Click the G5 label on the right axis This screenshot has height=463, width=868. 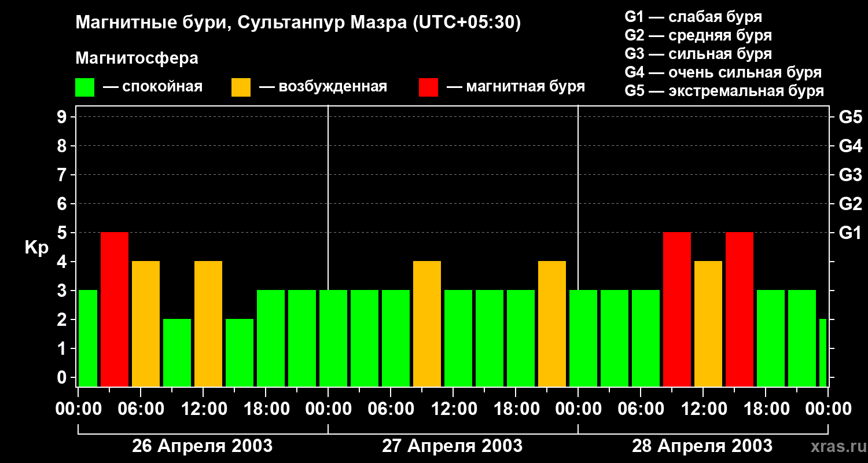click(850, 117)
